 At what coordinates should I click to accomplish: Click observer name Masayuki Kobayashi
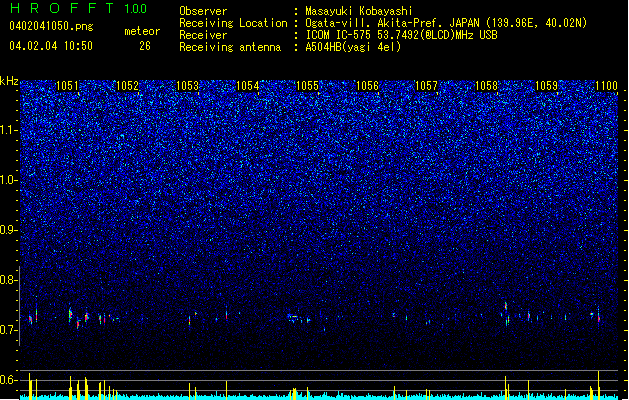(359, 11)
